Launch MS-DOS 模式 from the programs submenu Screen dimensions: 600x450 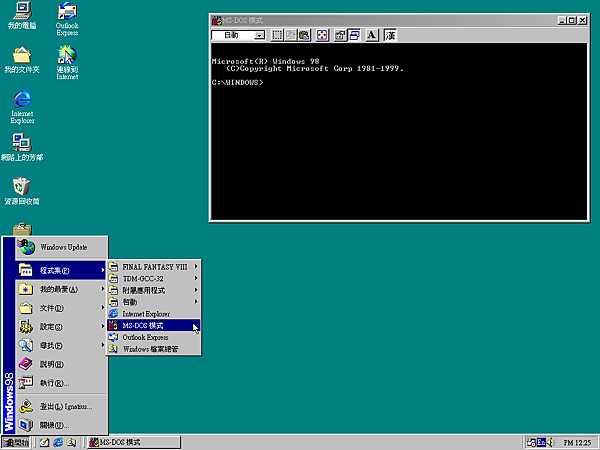tap(154, 326)
